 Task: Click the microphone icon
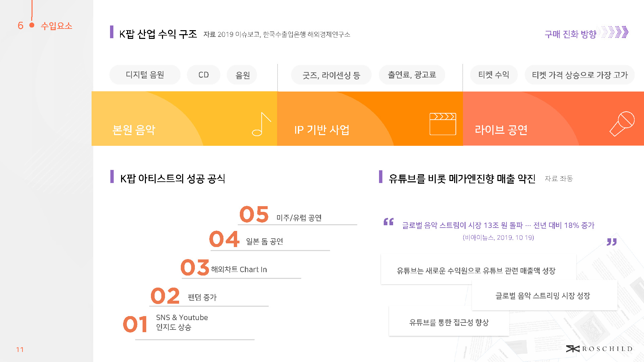pos(622,124)
